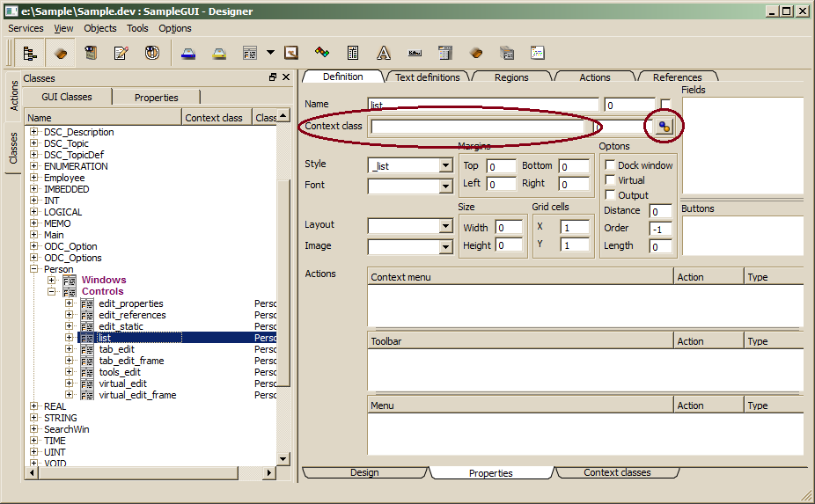Image resolution: width=815 pixels, height=504 pixels.
Task: Click the notepad with pencil toolbar icon
Action: [x=121, y=53]
